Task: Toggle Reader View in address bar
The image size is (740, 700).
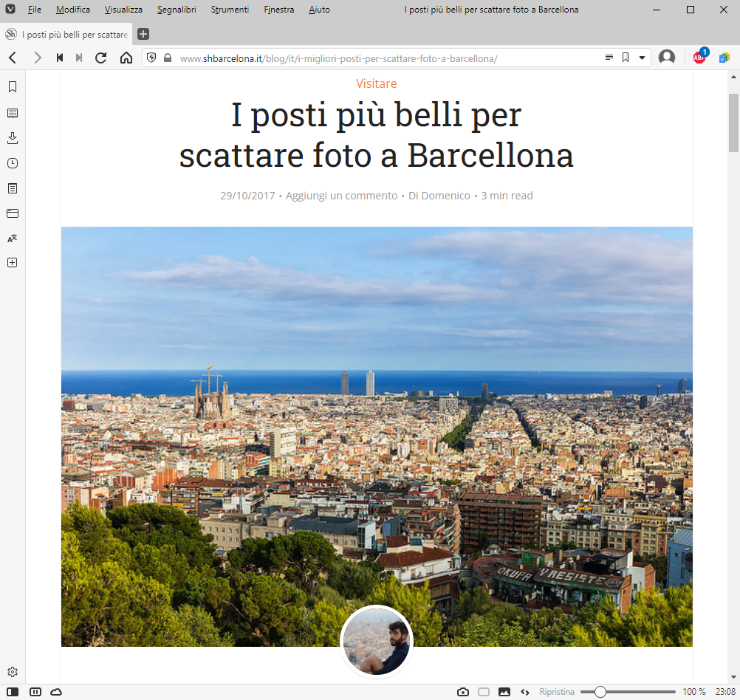Action: point(609,58)
